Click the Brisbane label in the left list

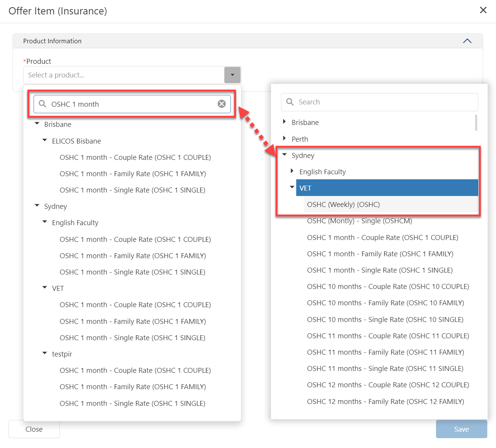(58, 124)
